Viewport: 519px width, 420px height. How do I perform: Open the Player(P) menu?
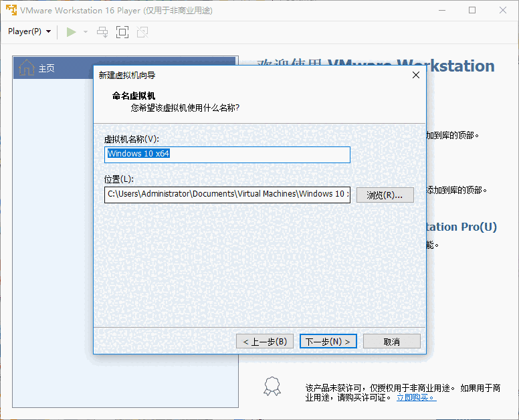(29, 32)
